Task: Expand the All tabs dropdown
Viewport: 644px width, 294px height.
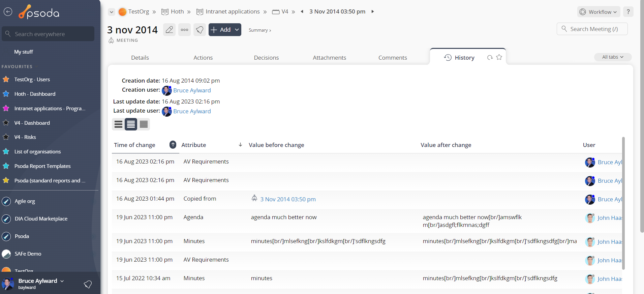Action: (x=613, y=57)
